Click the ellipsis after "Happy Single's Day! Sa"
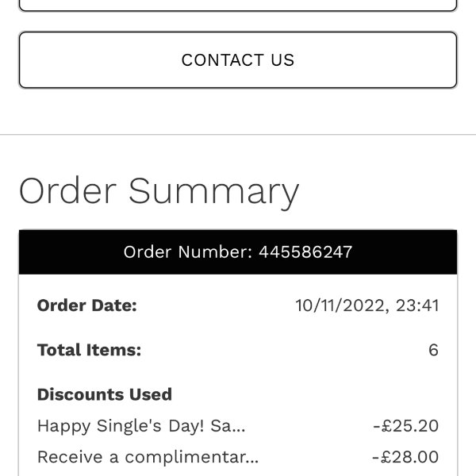Viewport: 476px width, 476px height. tap(240, 428)
